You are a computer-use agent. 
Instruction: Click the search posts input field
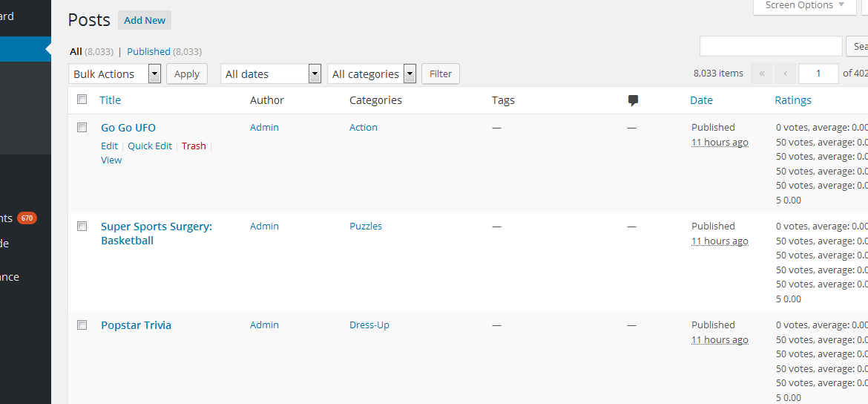771,46
